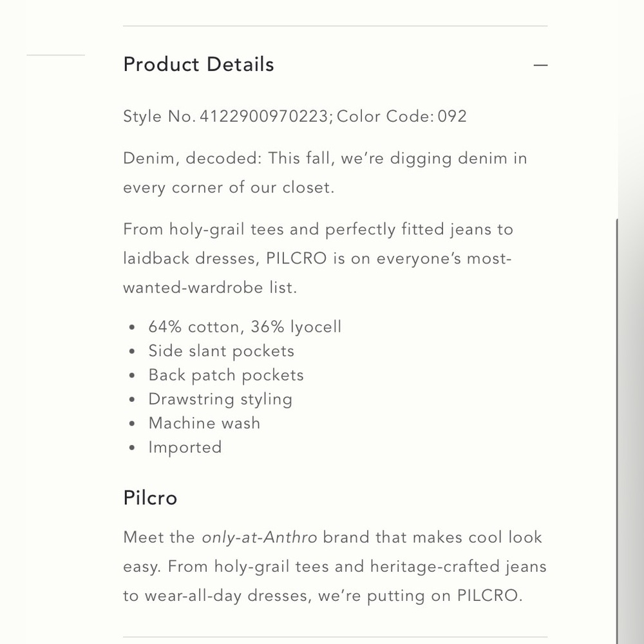
Task: Select the "64% cotton, 36% lyocell" bullet
Action: pos(245,327)
